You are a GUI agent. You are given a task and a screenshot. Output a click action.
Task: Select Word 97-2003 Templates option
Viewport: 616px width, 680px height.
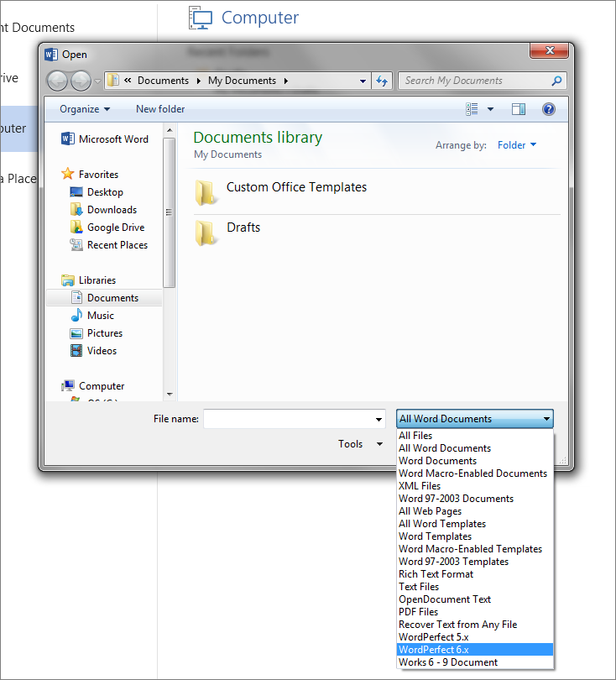475,562
